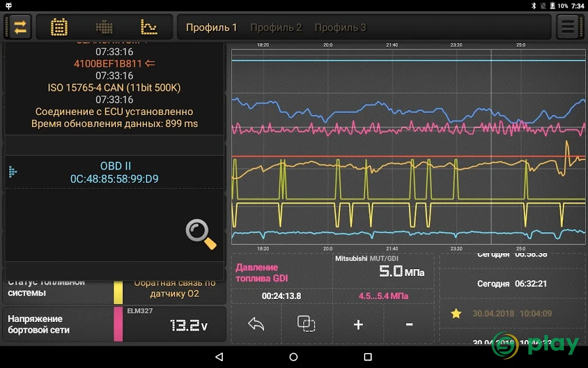588x368 pixels.
Task: Tap the yellow swatch for fuel system status
Action: [118, 292]
